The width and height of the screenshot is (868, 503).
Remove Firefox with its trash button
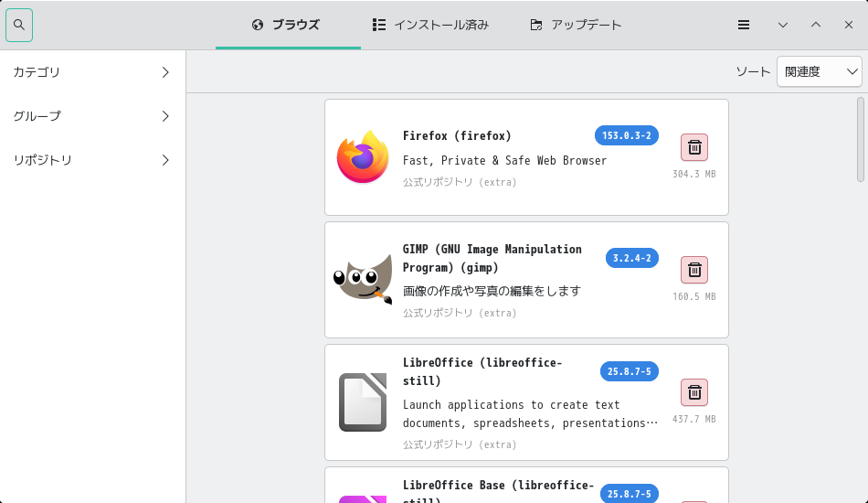tap(694, 147)
